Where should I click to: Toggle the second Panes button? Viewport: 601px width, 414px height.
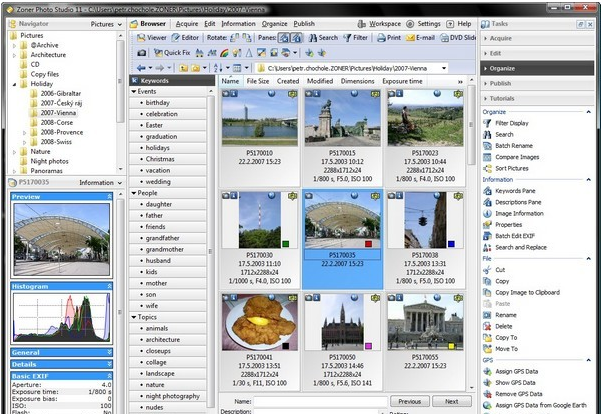296,38
